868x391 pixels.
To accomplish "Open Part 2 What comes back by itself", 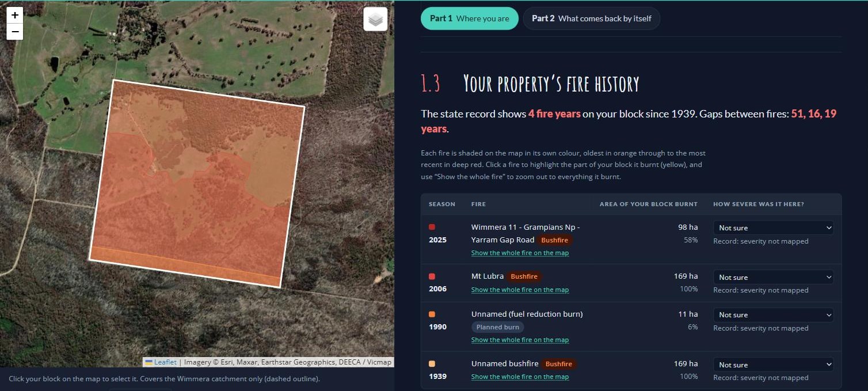I will [591, 18].
